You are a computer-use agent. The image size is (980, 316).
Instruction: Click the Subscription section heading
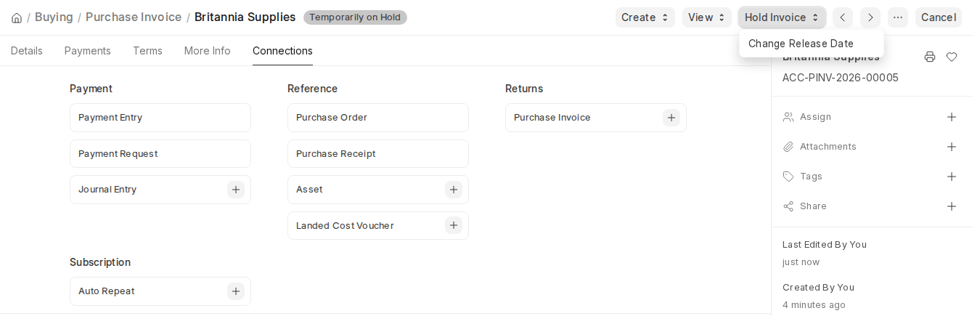(x=100, y=262)
